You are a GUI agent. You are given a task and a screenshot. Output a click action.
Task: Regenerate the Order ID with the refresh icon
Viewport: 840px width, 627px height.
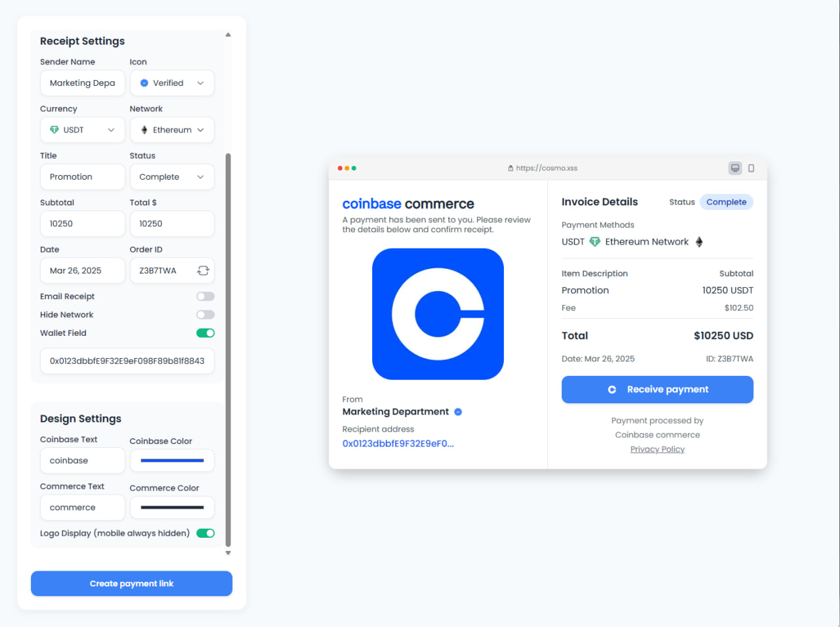pos(203,271)
